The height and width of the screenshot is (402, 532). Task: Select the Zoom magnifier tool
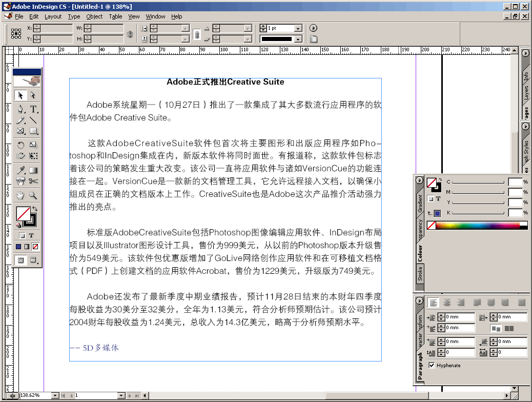pos(33,195)
